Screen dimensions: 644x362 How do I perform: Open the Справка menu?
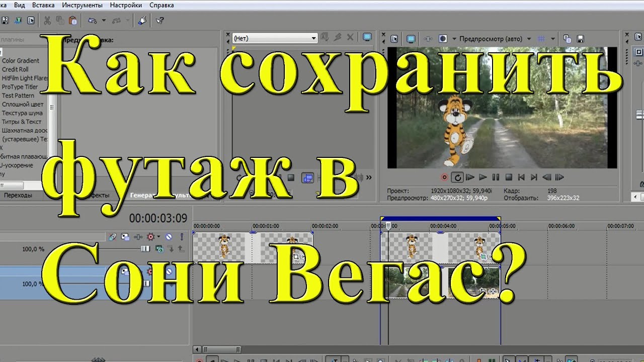[x=162, y=5]
